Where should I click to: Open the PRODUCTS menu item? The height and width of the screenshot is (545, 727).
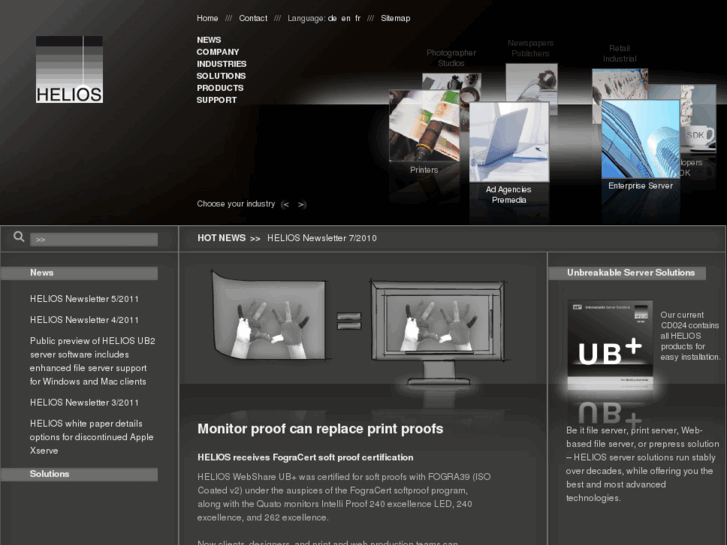tap(220, 88)
